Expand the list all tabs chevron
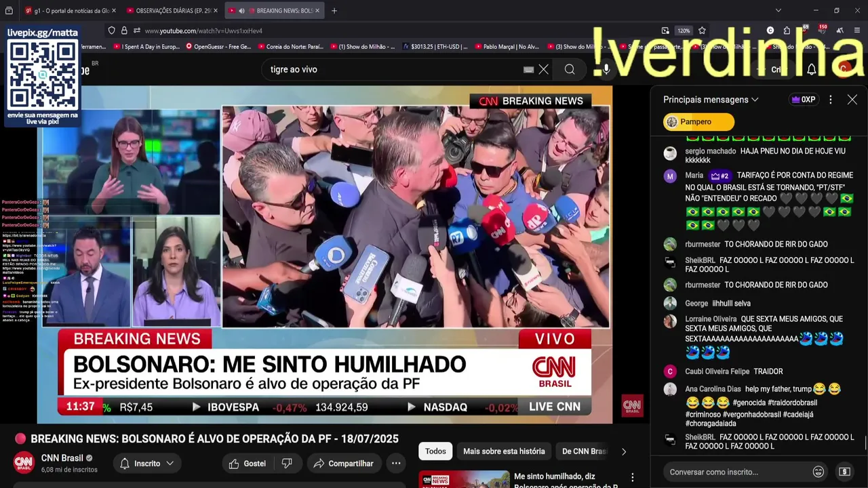The width and height of the screenshot is (868, 488). pos(778,11)
